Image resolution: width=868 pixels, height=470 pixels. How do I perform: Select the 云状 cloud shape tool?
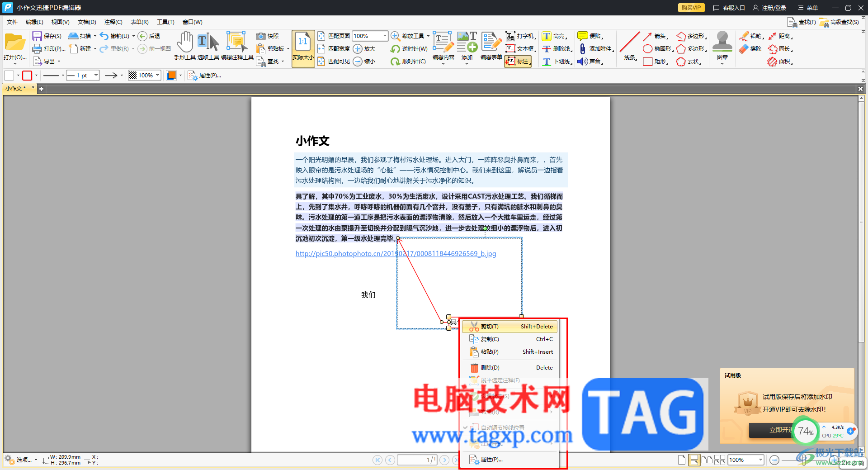click(x=689, y=62)
